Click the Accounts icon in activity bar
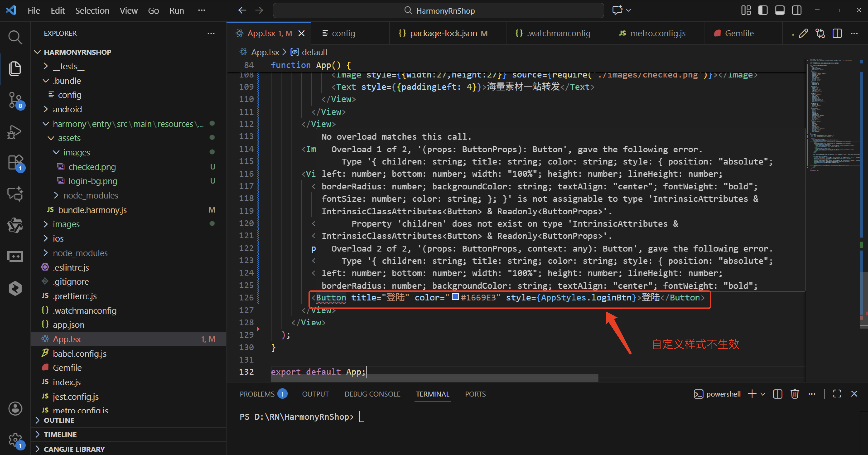 [15, 409]
